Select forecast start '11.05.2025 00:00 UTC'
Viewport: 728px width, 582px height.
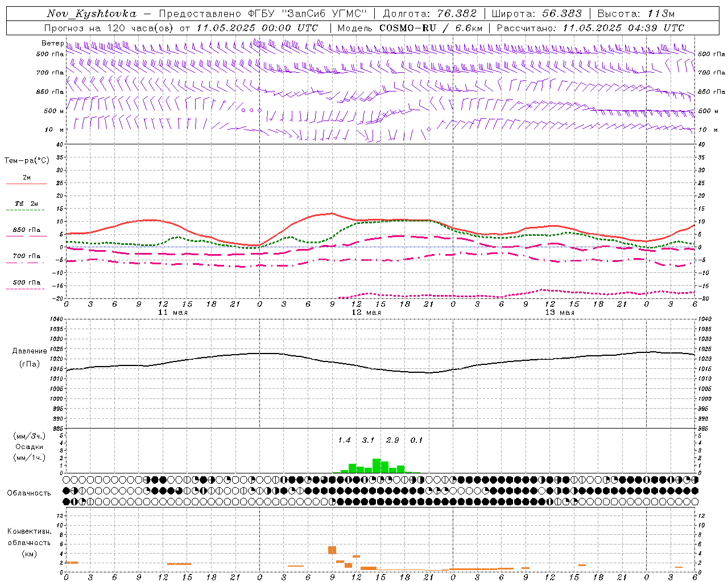click(x=257, y=28)
